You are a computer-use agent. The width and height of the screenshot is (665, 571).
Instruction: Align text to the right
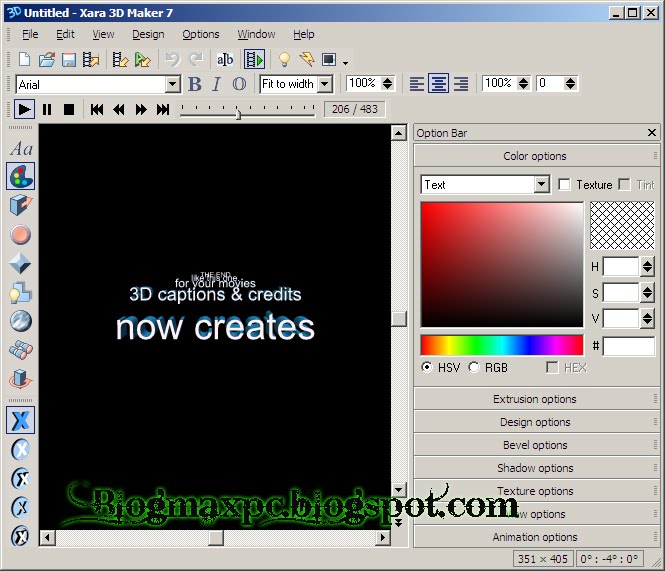[461, 84]
